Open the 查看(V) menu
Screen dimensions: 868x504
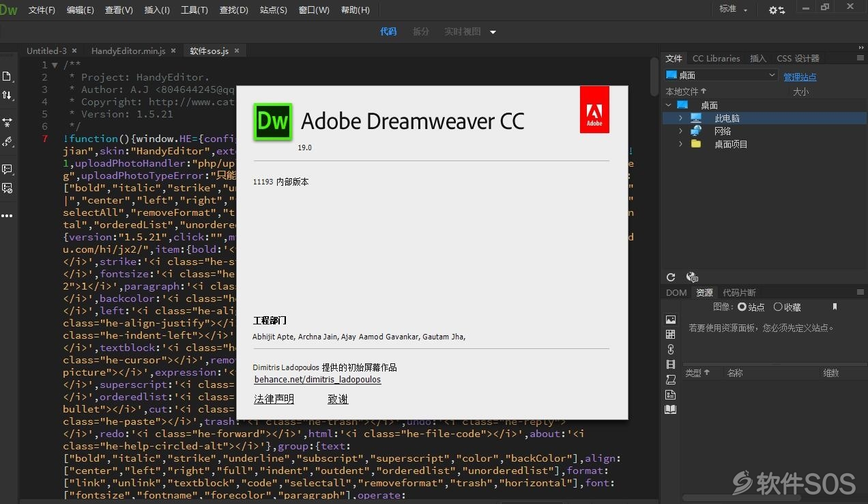[x=119, y=10]
